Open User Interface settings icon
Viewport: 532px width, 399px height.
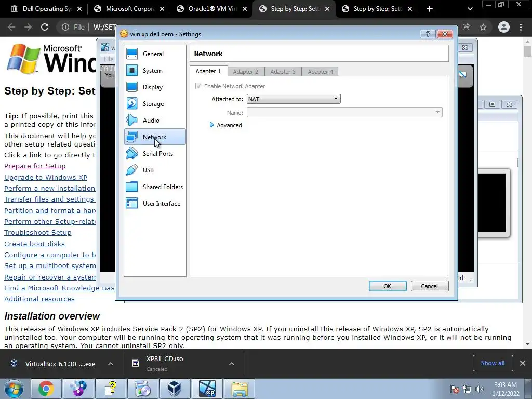(x=132, y=203)
